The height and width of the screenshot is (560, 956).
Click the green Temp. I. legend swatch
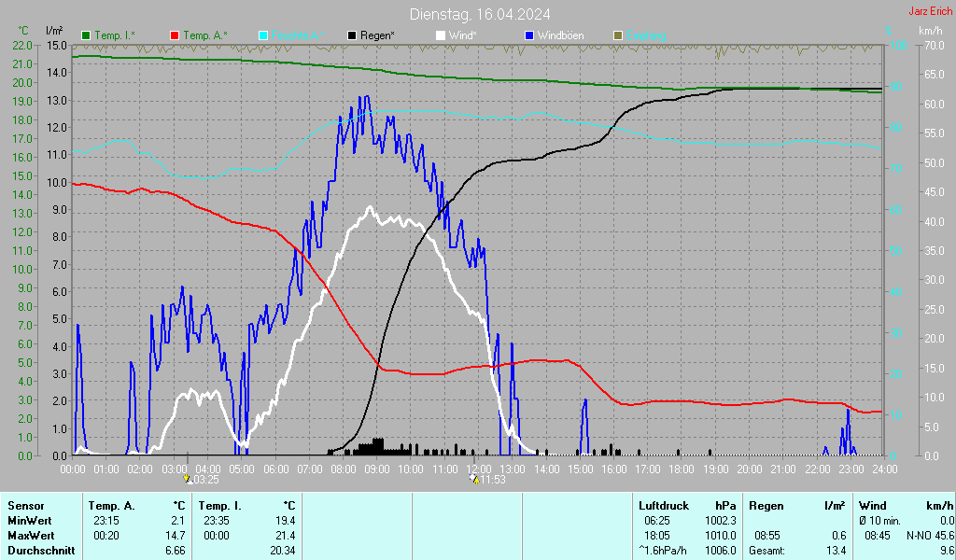[86, 35]
